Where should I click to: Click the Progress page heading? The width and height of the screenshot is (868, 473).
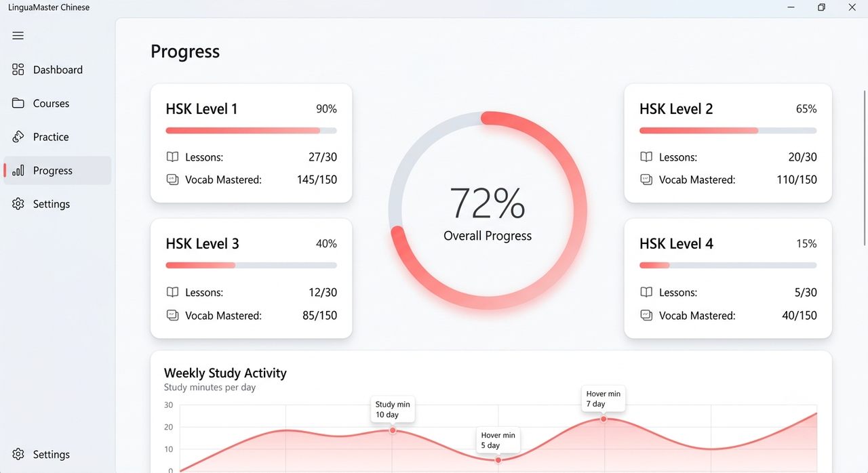point(185,52)
